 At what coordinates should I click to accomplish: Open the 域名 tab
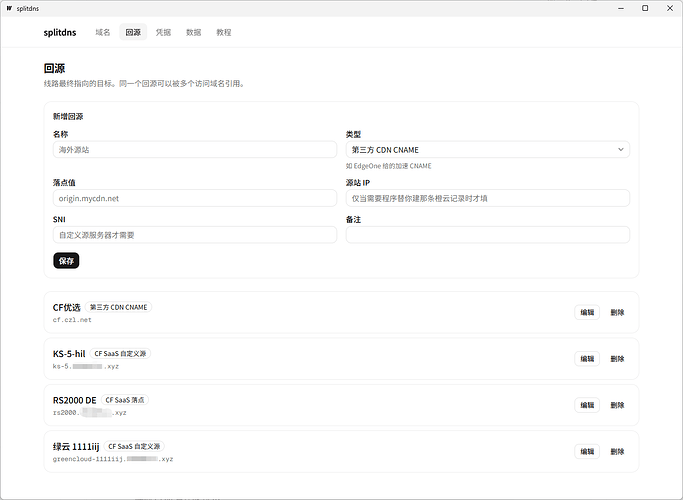[103, 32]
